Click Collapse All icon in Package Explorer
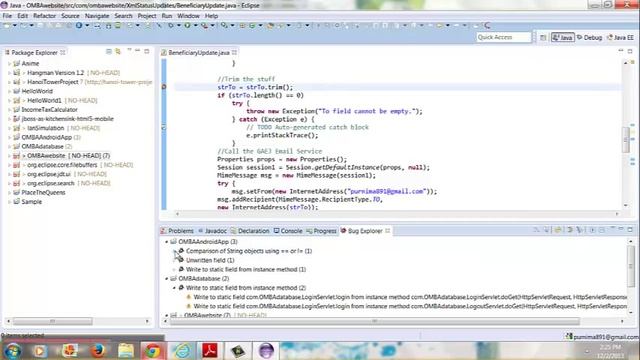Image resolution: width=640 pixels, height=360 pixels. pos(109,51)
